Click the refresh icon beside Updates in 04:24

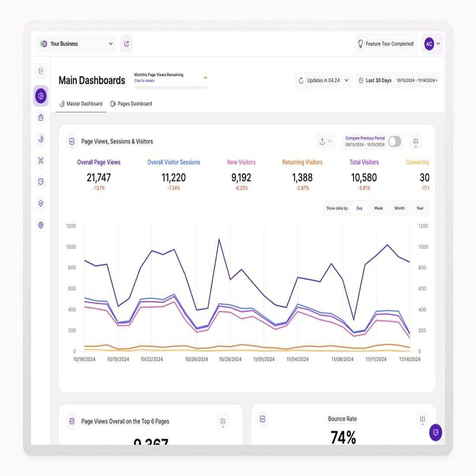point(301,80)
